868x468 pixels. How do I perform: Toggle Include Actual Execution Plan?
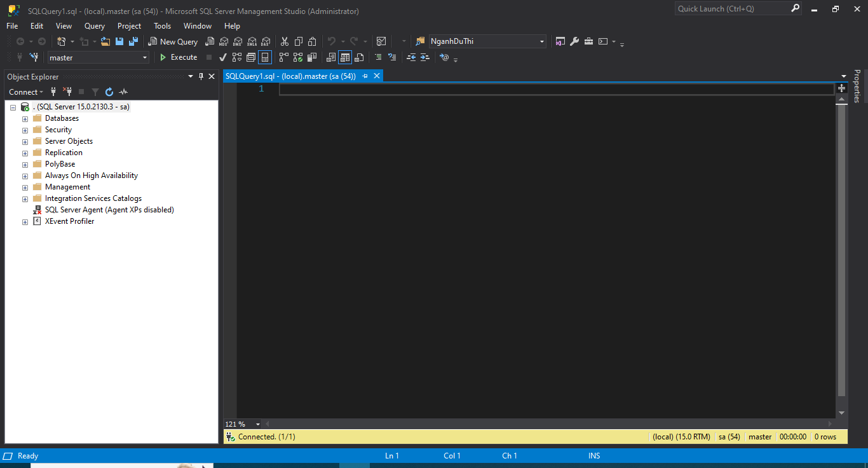(284, 57)
